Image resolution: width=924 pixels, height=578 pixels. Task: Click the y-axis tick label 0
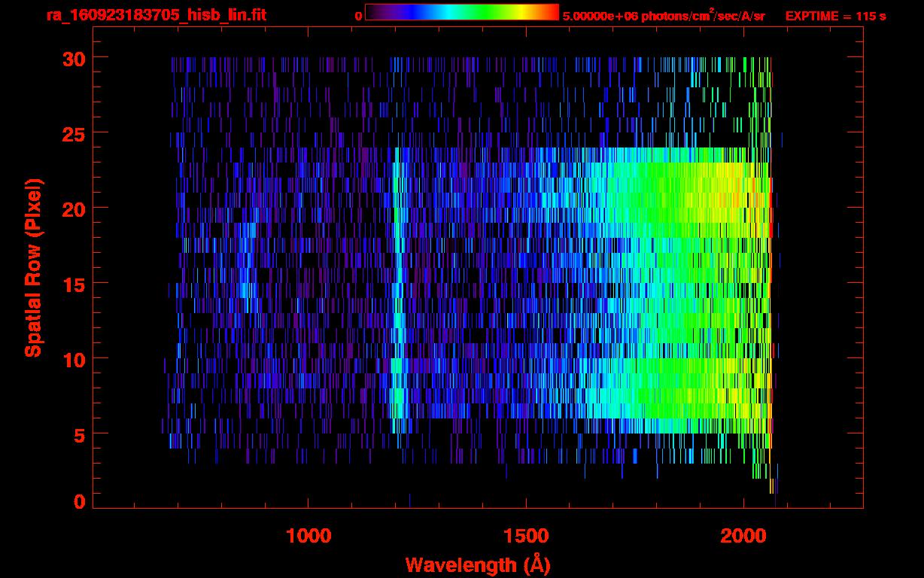(x=78, y=501)
